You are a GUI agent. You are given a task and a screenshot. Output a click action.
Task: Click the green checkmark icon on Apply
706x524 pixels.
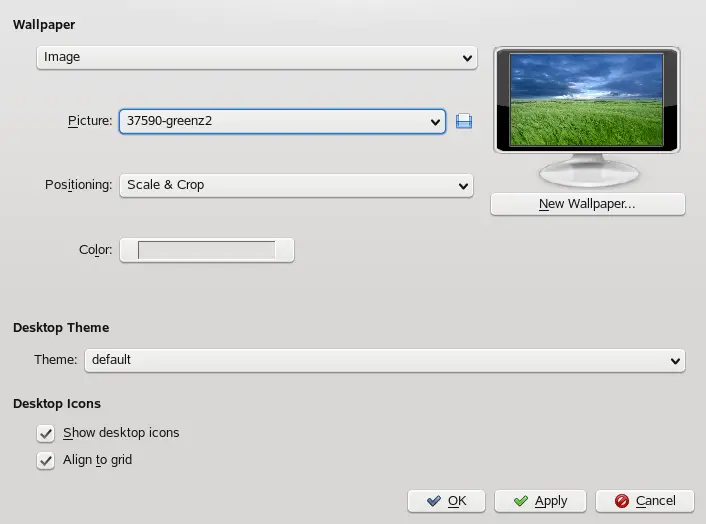[519, 501]
